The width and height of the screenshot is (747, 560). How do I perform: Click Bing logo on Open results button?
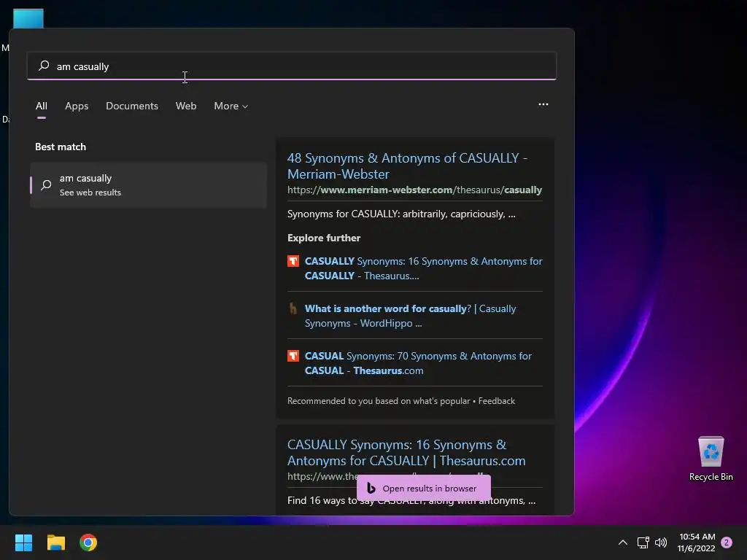point(371,488)
